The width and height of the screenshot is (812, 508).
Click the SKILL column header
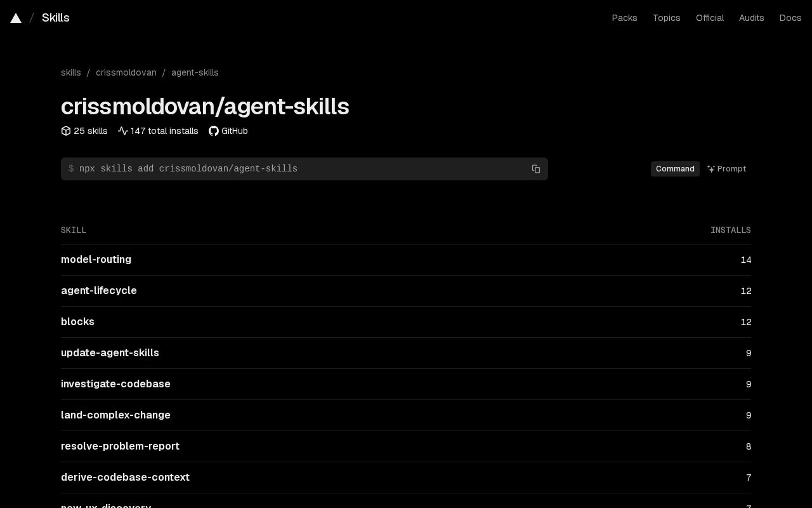pyautogui.click(x=74, y=230)
